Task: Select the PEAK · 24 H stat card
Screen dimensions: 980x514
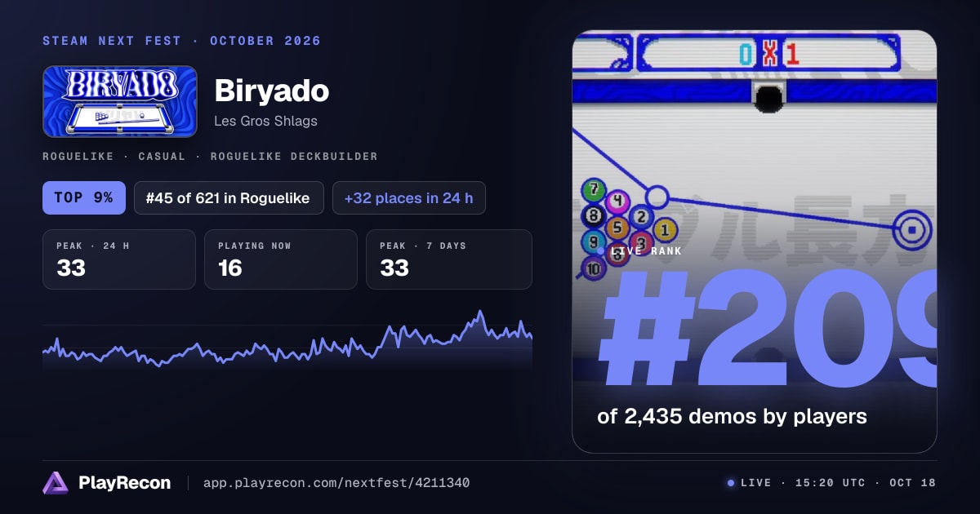Action: tap(119, 259)
